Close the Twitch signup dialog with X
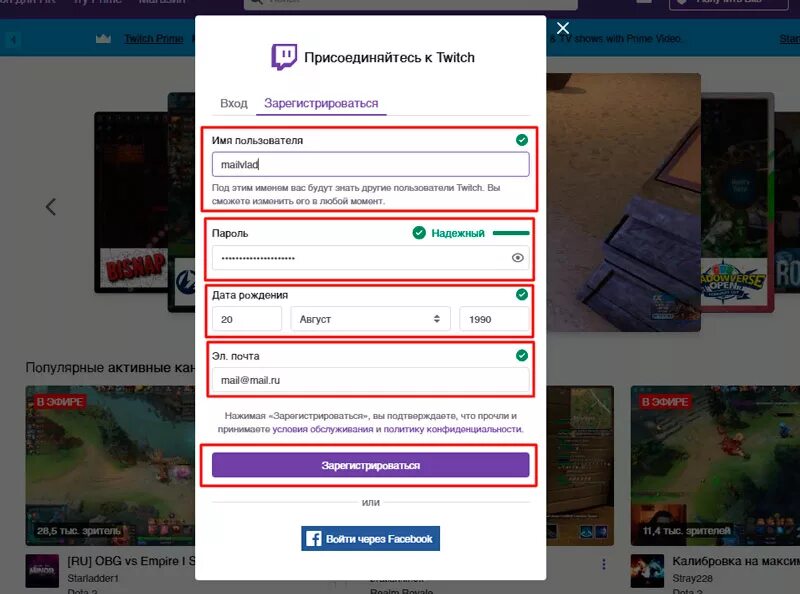The height and width of the screenshot is (594, 800). (562, 28)
